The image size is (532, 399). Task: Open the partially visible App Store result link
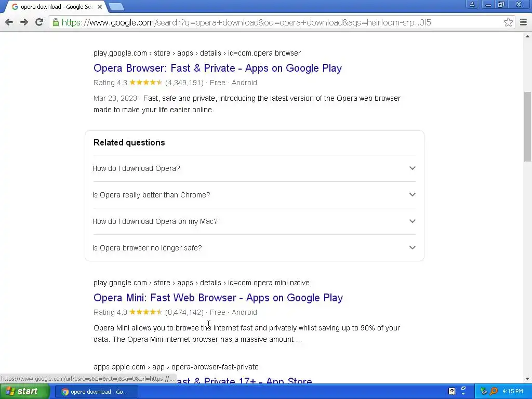click(x=244, y=381)
